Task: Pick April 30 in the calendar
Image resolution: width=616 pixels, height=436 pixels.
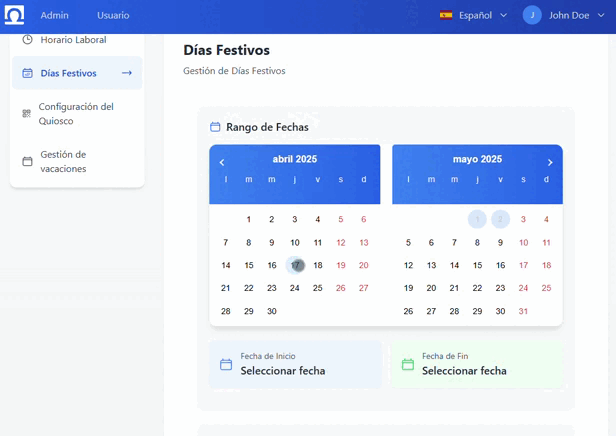Action: pos(272,311)
